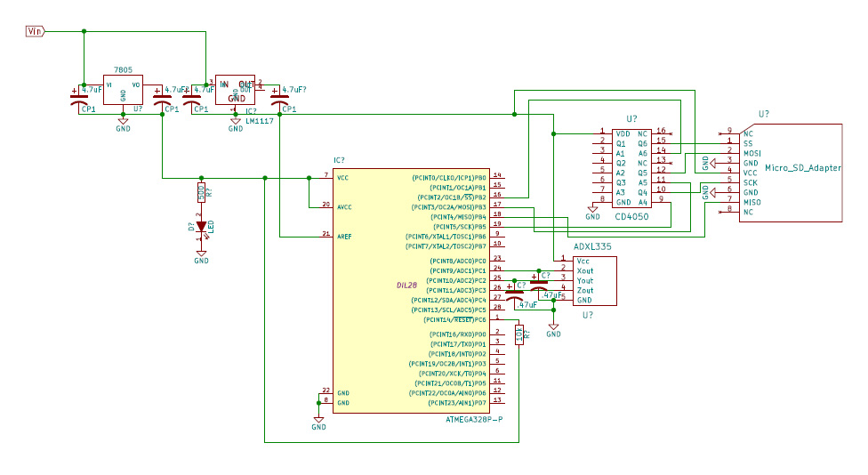Click the LM1117 value label
This screenshot has height=475, width=868.
[260, 121]
